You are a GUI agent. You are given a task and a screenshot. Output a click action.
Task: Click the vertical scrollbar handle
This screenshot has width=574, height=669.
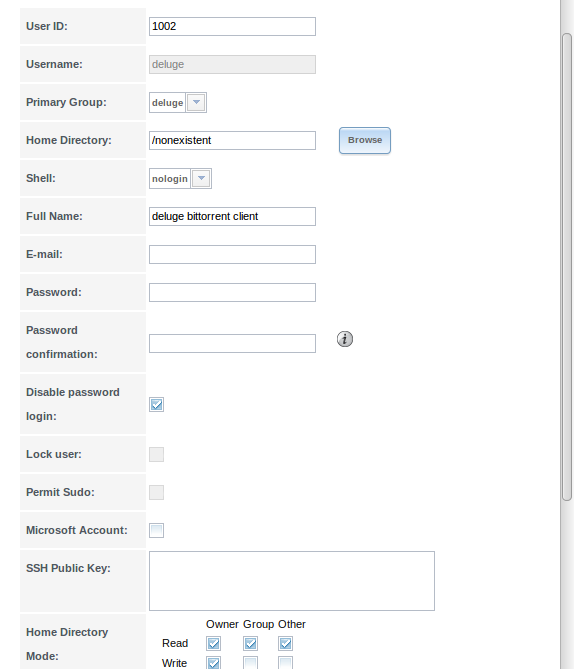[x=567, y=267]
